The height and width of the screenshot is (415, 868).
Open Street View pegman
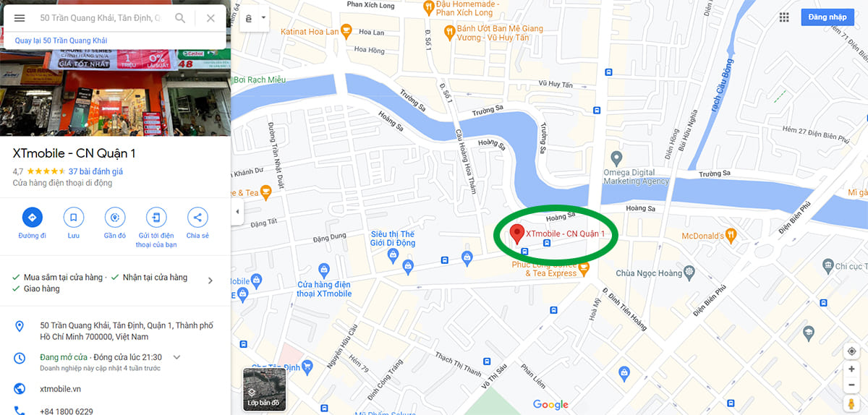[852, 403]
